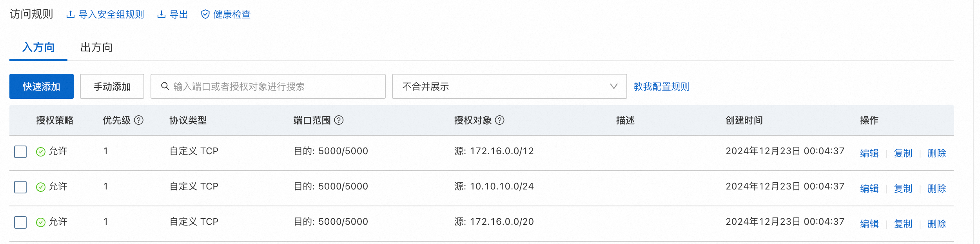The width and height of the screenshot is (980, 244).
Task: Click the port range help icon
Action: 339,120
